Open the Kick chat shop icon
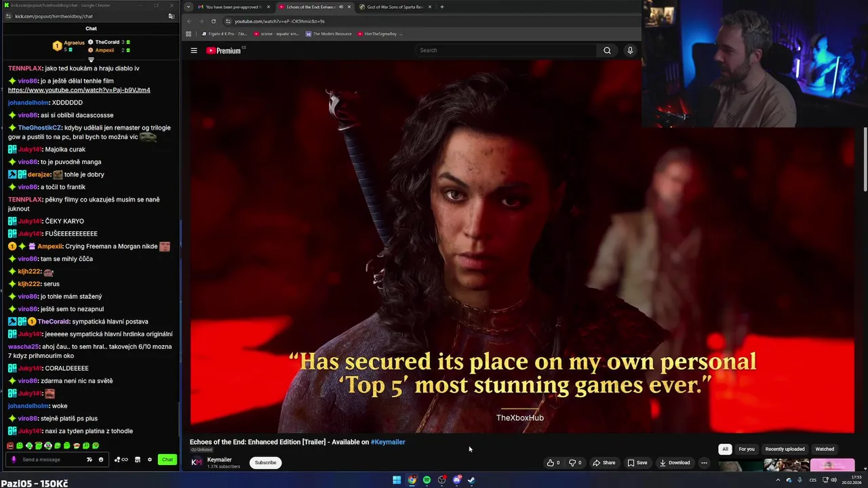Image resolution: width=868 pixels, height=488 pixels. click(138, 460)
